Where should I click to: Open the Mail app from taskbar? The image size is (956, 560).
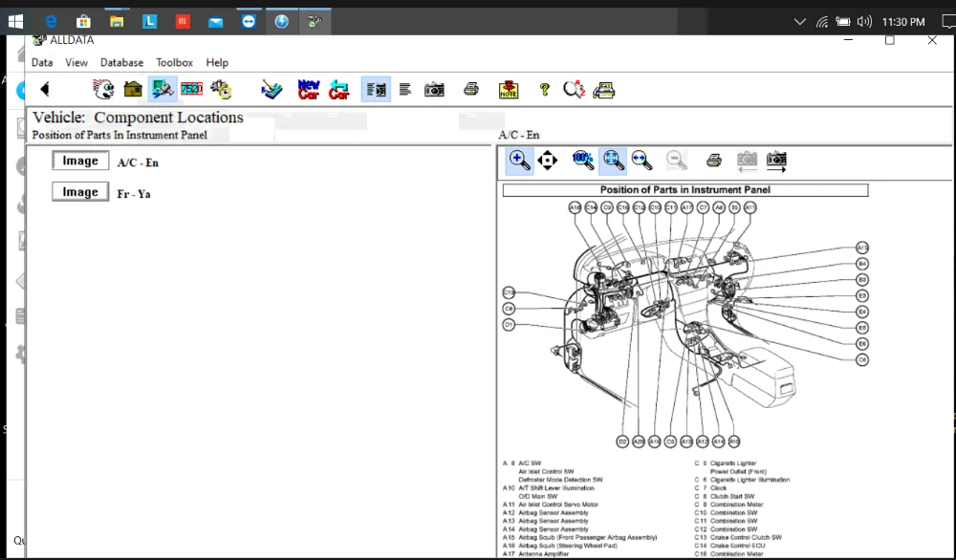click(x=215, y=23)
